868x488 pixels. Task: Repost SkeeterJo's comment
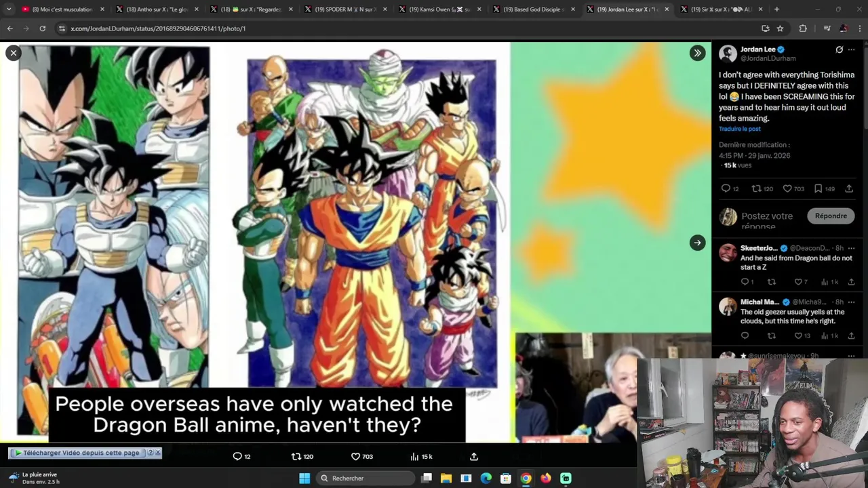[x=772, y=281]
